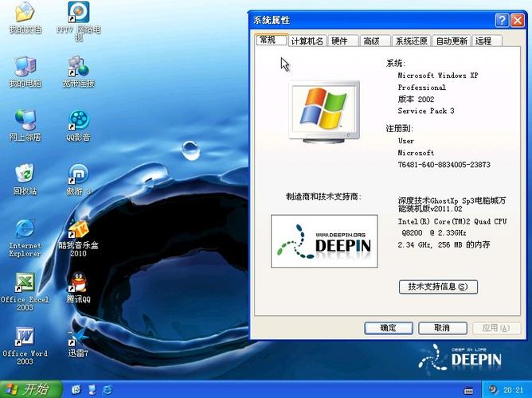Click the Windows XP monitor logo image

point(324,112)
